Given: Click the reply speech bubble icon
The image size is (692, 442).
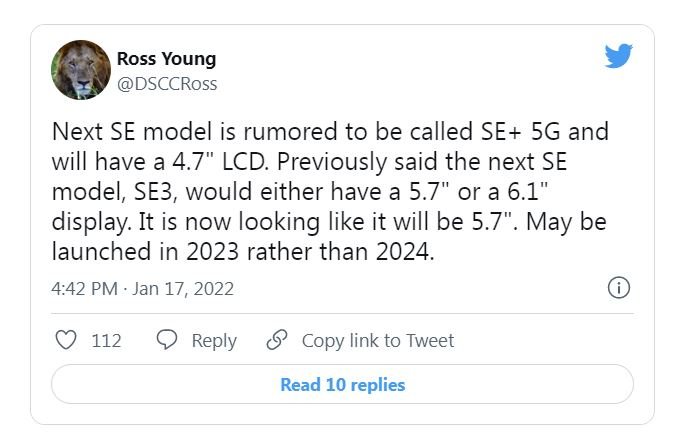Looking at the screenshot, I should 167,341.
